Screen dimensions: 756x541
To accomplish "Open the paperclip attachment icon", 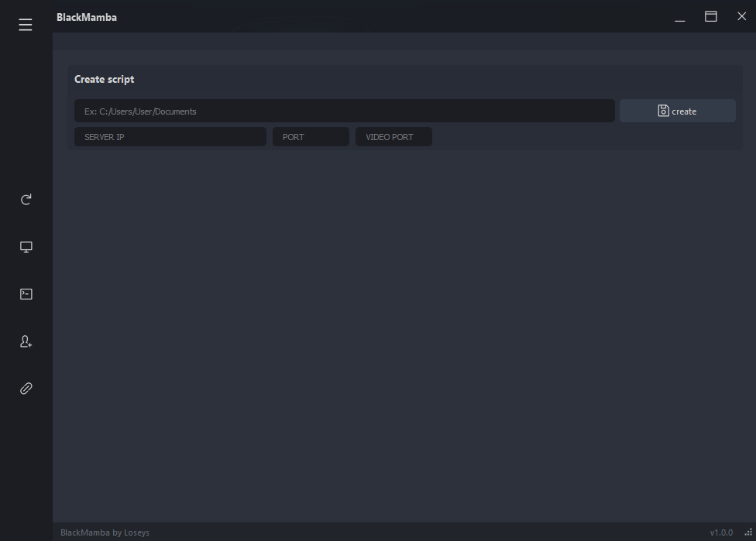I will (x=26, y=389).
